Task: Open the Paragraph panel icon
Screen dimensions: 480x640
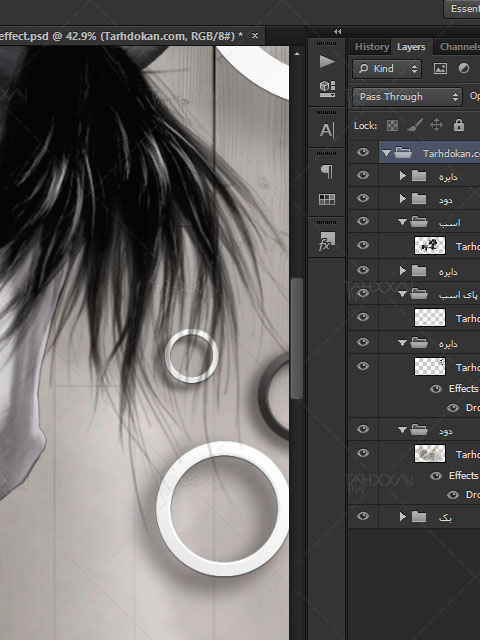Action: coord(327,172)
